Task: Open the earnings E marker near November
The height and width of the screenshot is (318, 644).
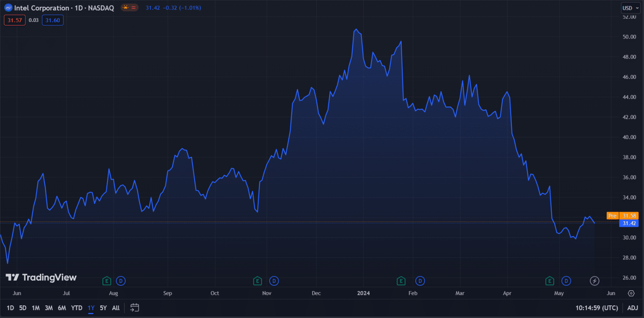Action: tap(257, 281)
